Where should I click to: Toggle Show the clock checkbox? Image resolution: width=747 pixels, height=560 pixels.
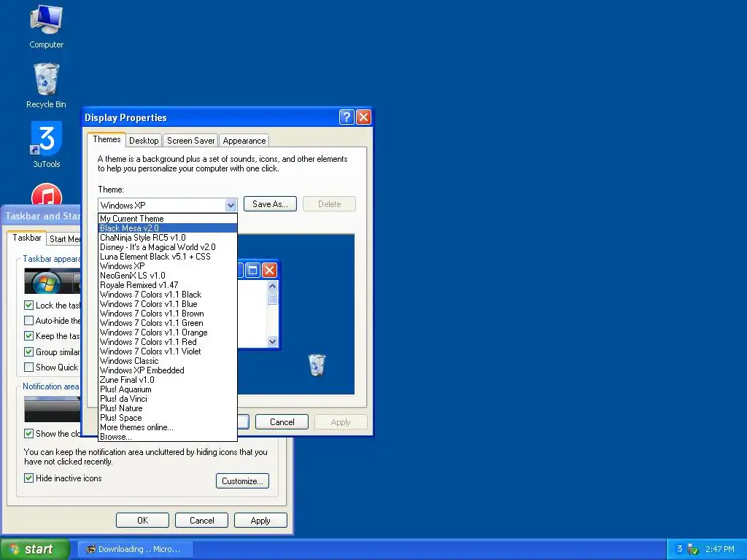coord(28,433)
